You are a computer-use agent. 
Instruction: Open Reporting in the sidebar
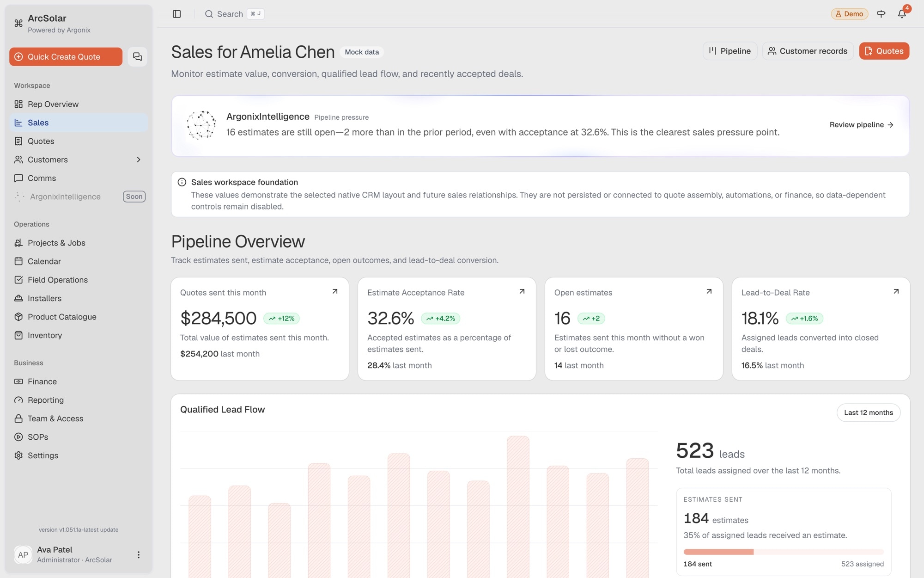point(79,400)
